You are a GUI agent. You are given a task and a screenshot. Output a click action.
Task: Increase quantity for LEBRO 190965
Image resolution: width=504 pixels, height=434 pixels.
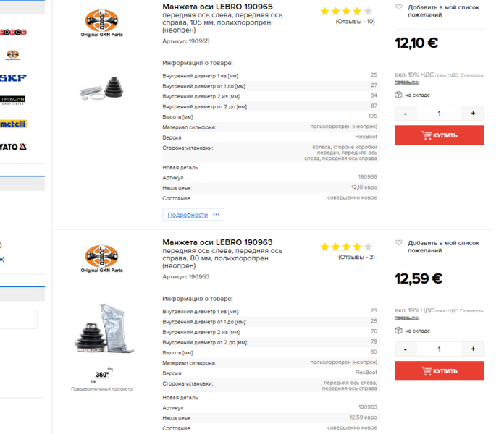tap(473, 114)
